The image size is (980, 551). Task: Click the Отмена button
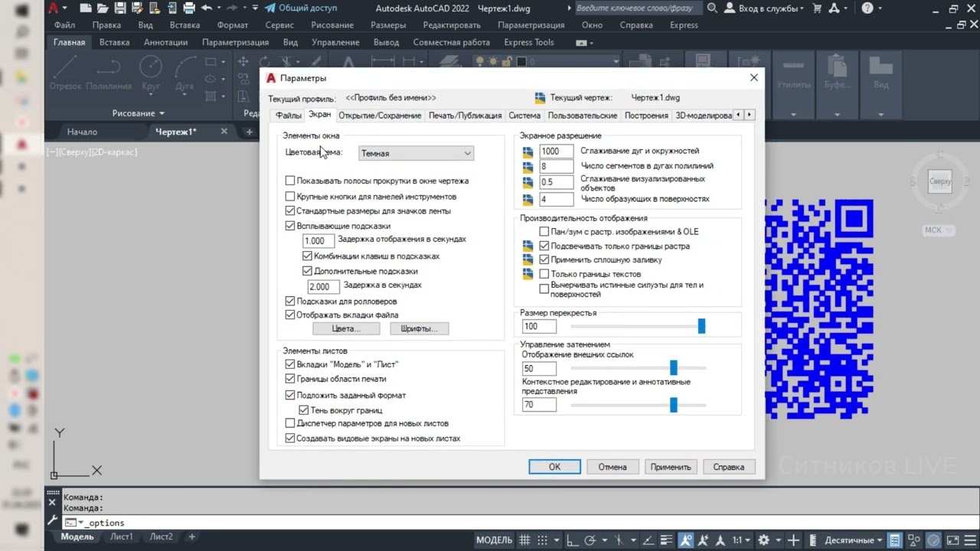tap(612, 466)
